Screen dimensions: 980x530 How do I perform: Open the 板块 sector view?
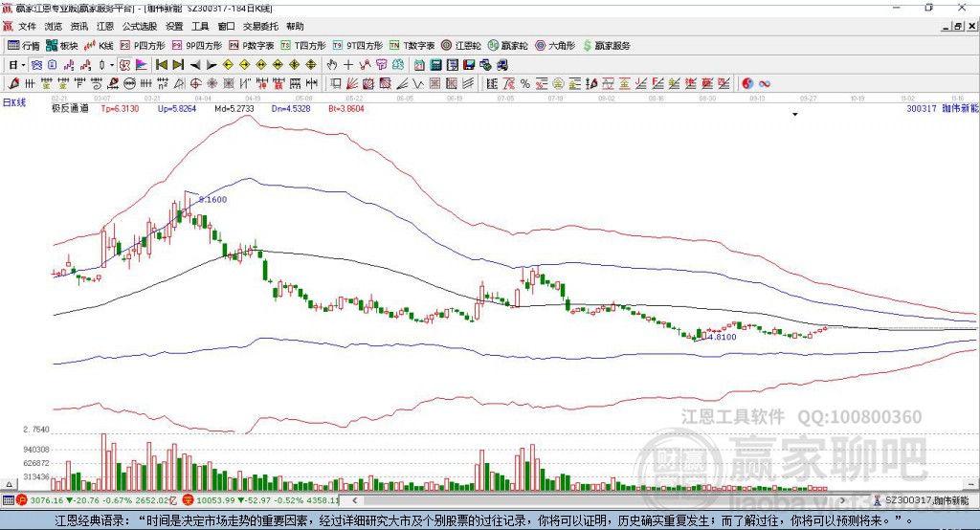coord(61,46)
